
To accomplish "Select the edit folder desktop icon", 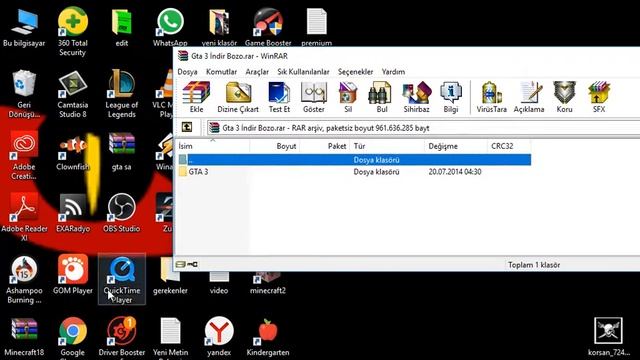I will pos(122,28).
